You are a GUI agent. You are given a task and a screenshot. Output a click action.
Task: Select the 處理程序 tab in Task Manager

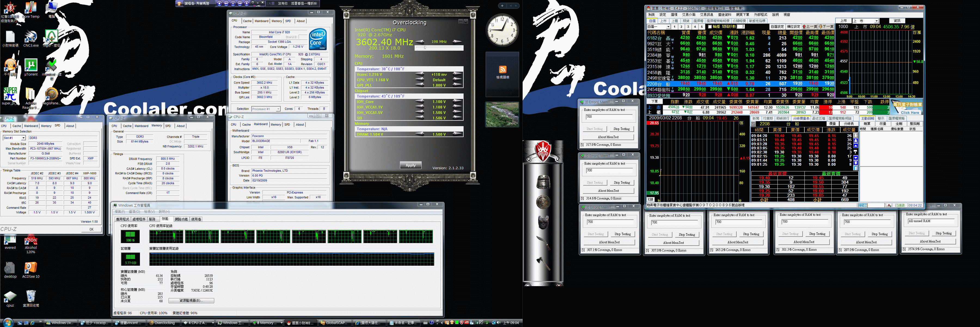139,219
